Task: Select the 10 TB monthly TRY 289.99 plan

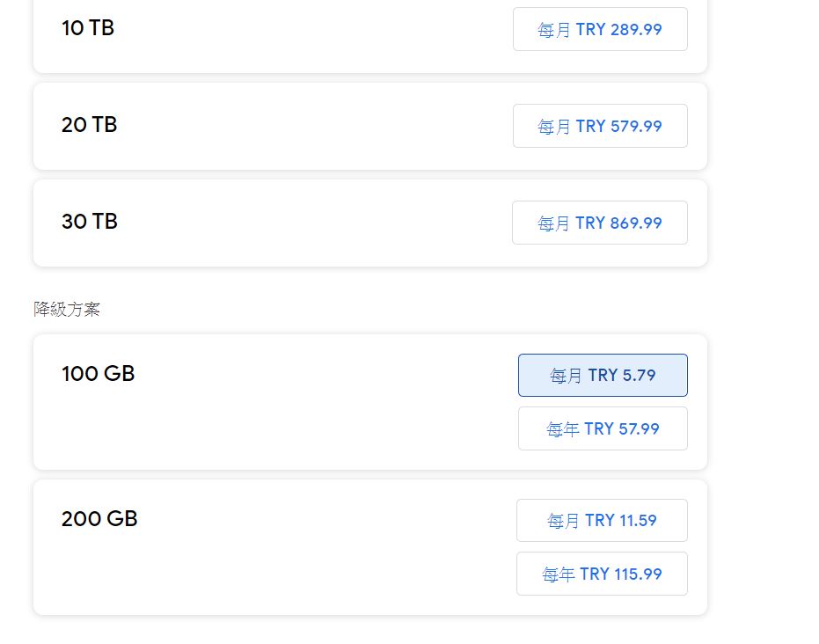Action: [x=600, y=30]
